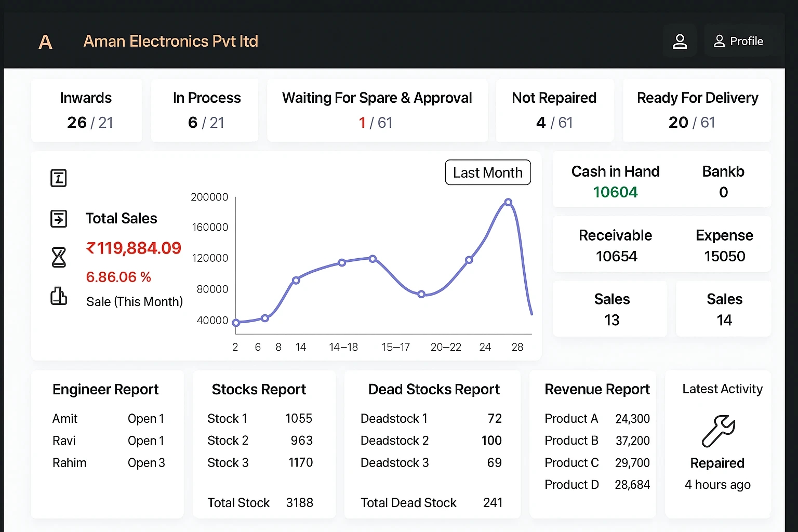This screenshot has height=532, width=798.
Task: Select Product A revenue row
Action: 597,419
